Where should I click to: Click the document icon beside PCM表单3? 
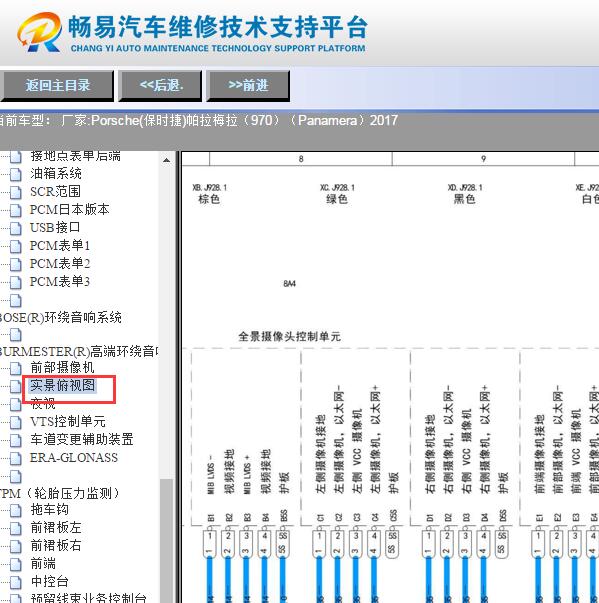pos(16,282)
